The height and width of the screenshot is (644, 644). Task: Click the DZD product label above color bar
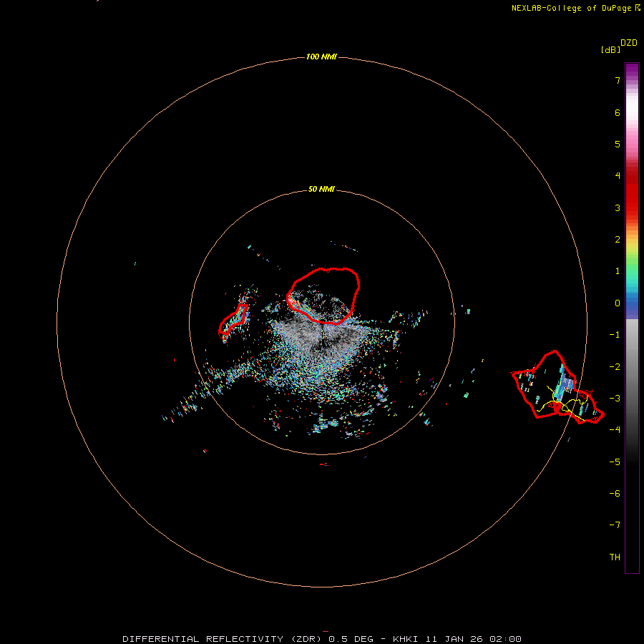pos(629,43)
